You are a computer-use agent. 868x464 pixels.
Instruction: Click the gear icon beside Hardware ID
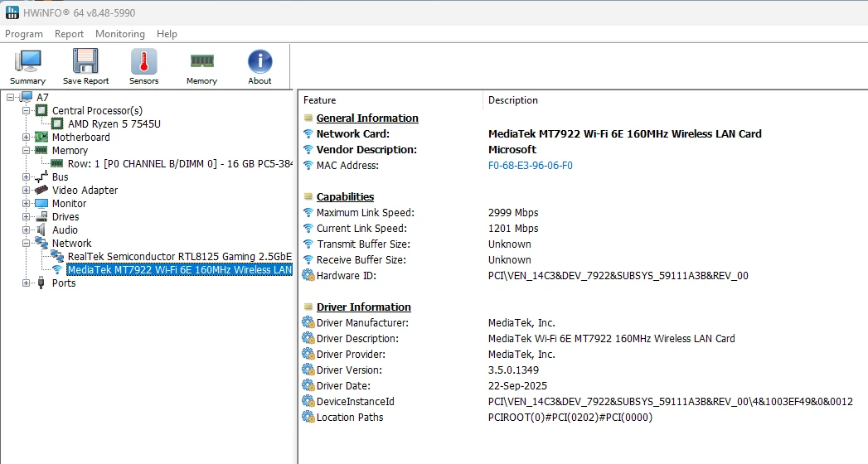308,275
